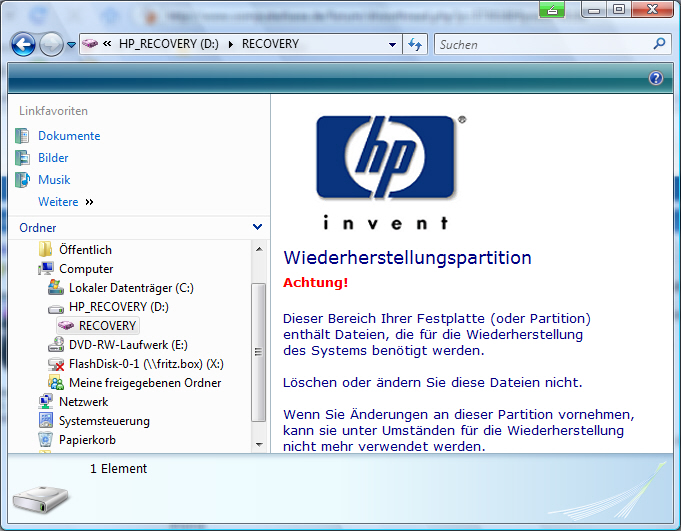Screen dimensions: 681x531
Task: Expand Weitere favorites list
Action: click(x=65, y=202)
